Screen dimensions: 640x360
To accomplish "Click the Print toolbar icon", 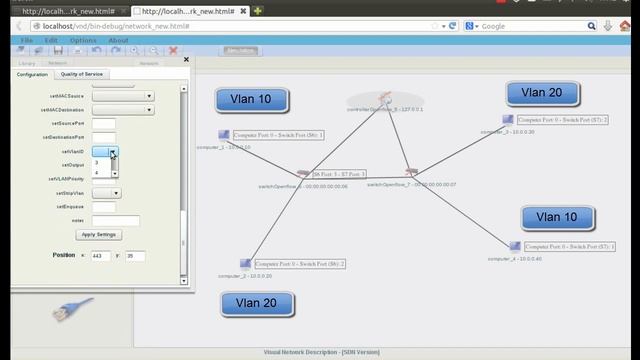I will point(77,50).
